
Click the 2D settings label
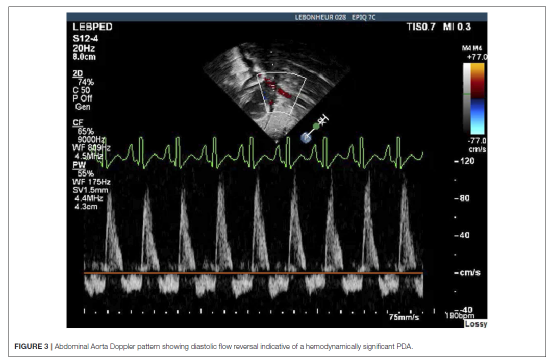tap(78, 73)
